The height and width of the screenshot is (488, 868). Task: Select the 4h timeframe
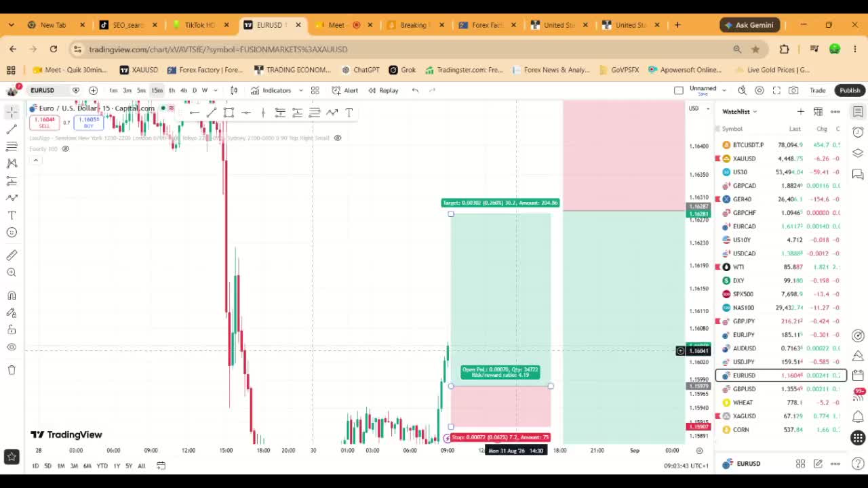183,90
